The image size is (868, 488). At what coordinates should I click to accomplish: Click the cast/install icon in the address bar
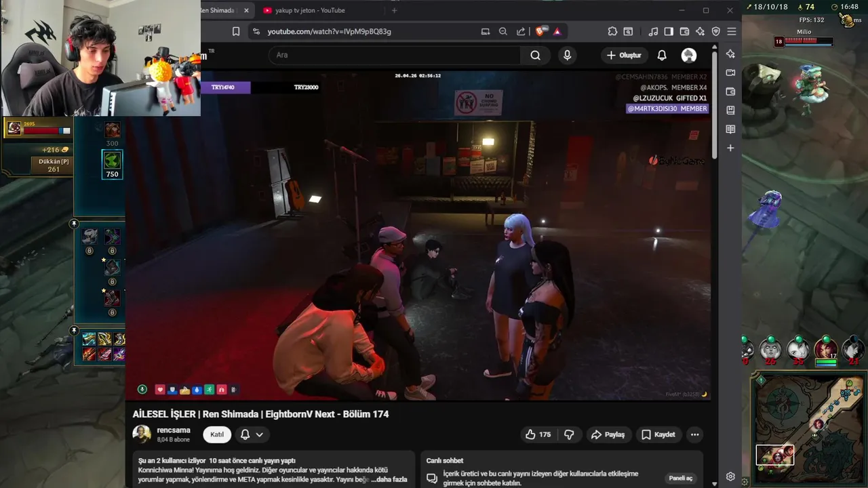tap(486, 31)
